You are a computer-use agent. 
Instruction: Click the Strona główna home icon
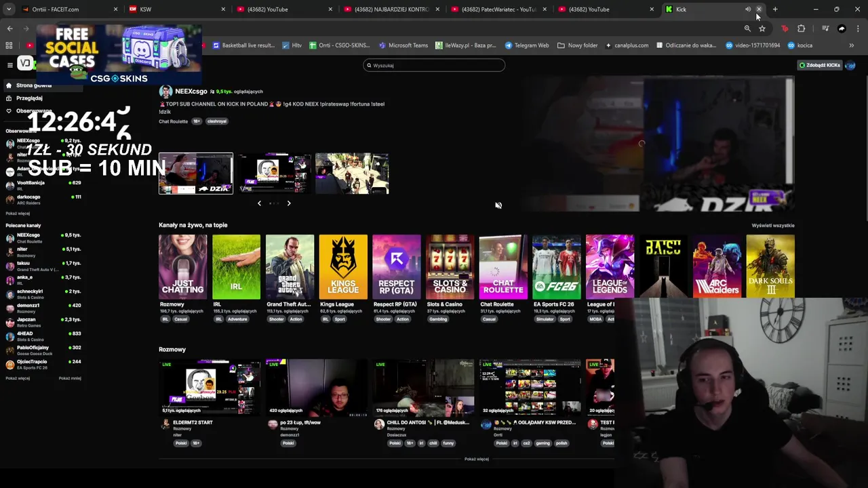pos(9,85)
